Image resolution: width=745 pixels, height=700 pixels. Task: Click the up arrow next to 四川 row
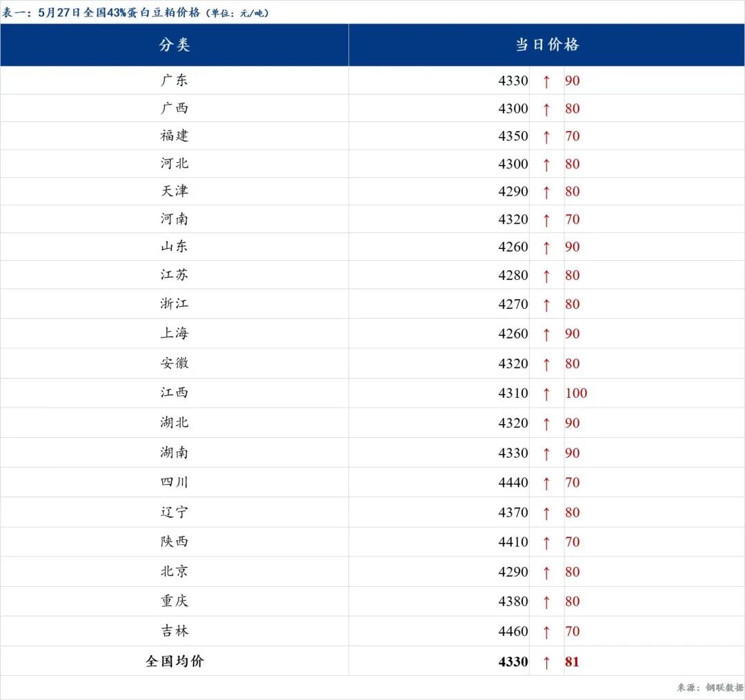pyautogui.click(x=547, y=482)
